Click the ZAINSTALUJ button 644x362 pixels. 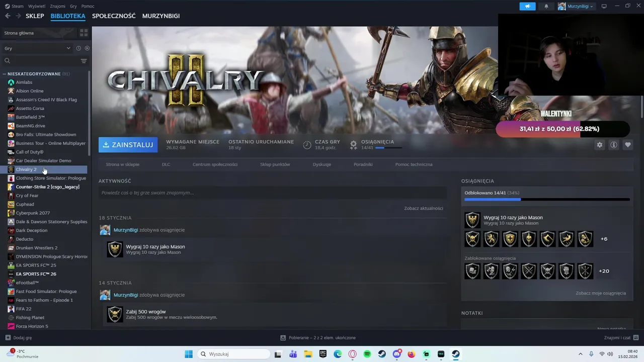pos(128,145)
